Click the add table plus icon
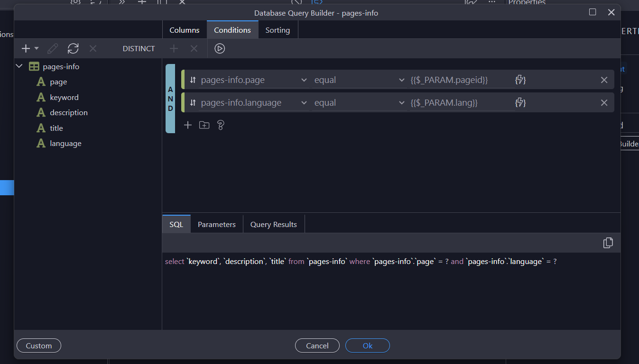 point(26,48)
